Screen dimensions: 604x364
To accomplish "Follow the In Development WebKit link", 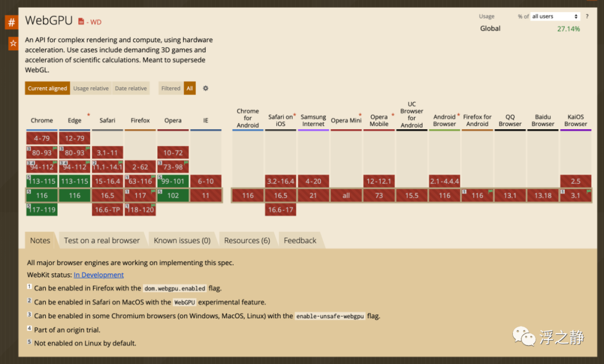I will pos(98,275).
